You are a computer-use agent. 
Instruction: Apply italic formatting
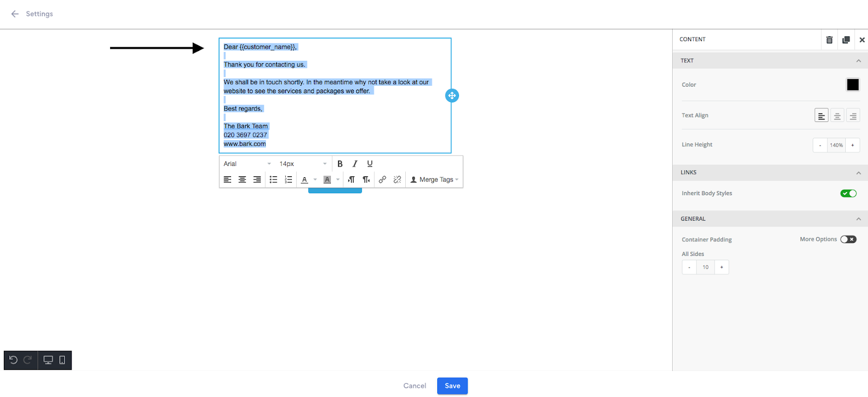coord(355,164)
